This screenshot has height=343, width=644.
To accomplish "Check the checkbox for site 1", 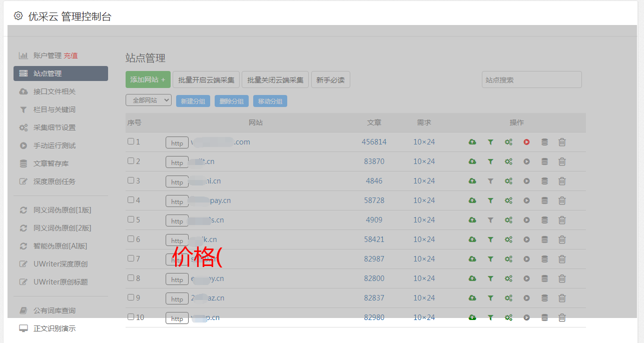I will click(x=131, y=141).
